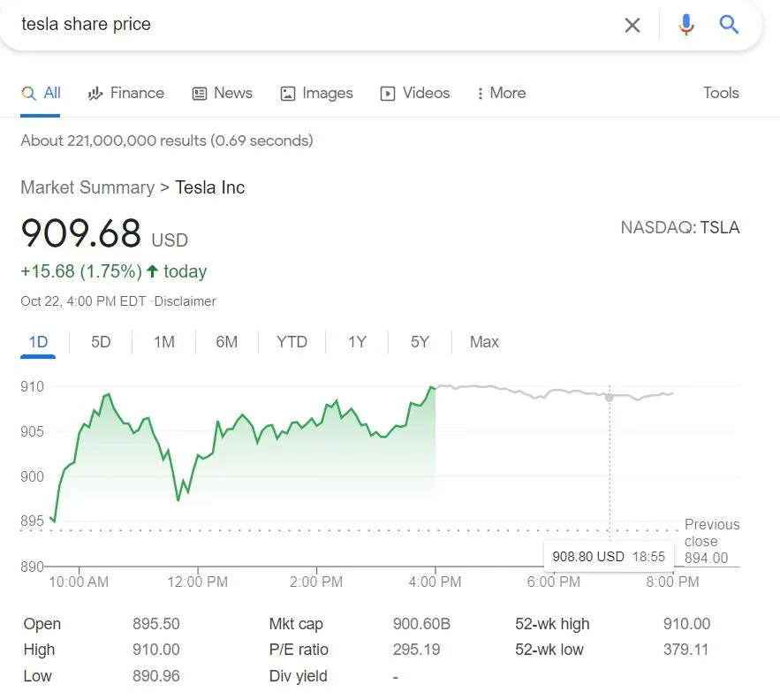The width and height of the screenshot is (780, 700).
Task: Click the Div yield label
Action: click(x=298, y=676)
